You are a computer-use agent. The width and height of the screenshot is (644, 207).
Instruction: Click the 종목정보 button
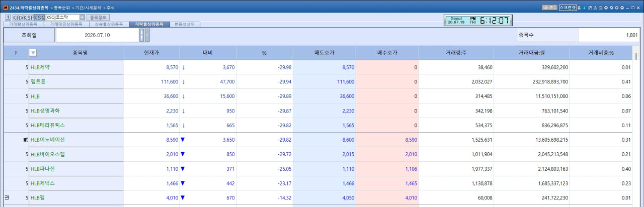[99, 18]
